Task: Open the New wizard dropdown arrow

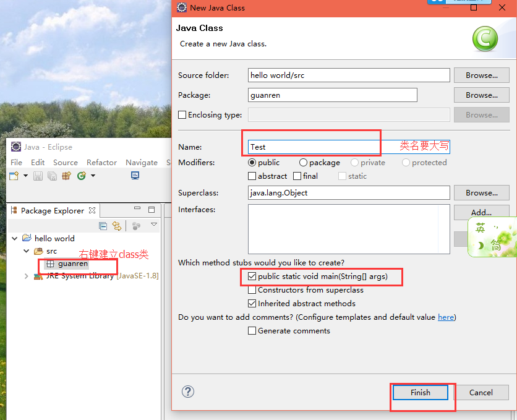Action: [25, 176]
